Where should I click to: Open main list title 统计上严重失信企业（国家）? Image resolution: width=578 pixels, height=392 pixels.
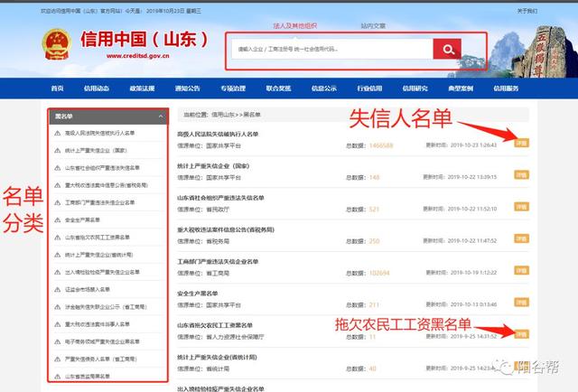pos(213,166)
